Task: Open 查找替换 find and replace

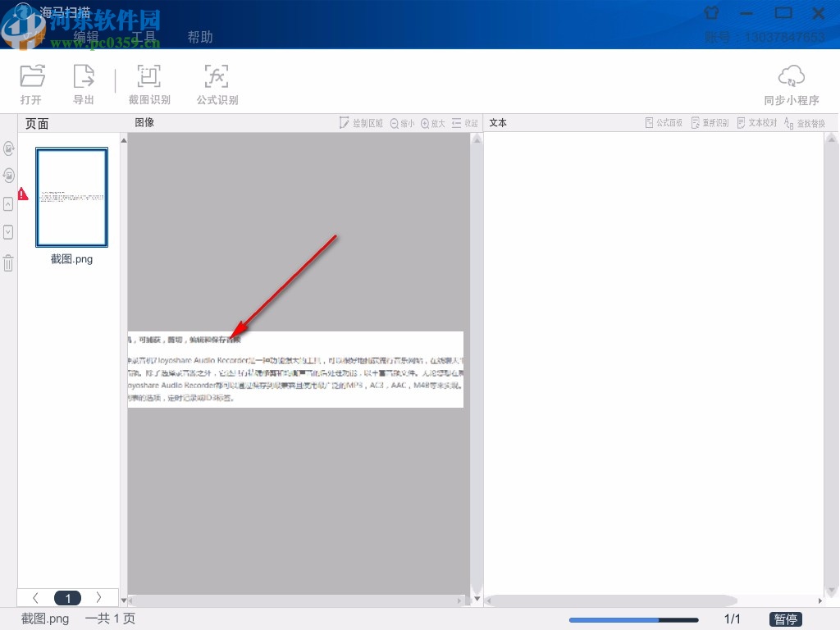Action: [x=805, y=123]
